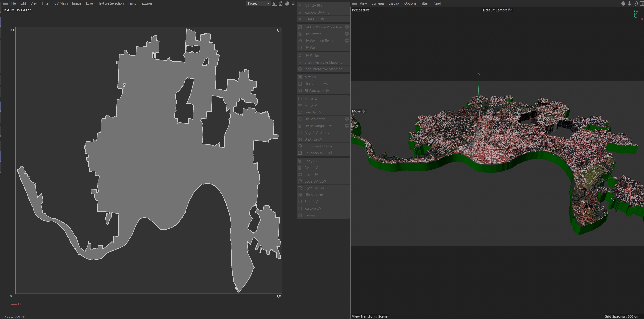The height and width of the screenshot is (319, 644).
Task: Click the histogram icon beside Project dropdown
Action: pos(274,3)
